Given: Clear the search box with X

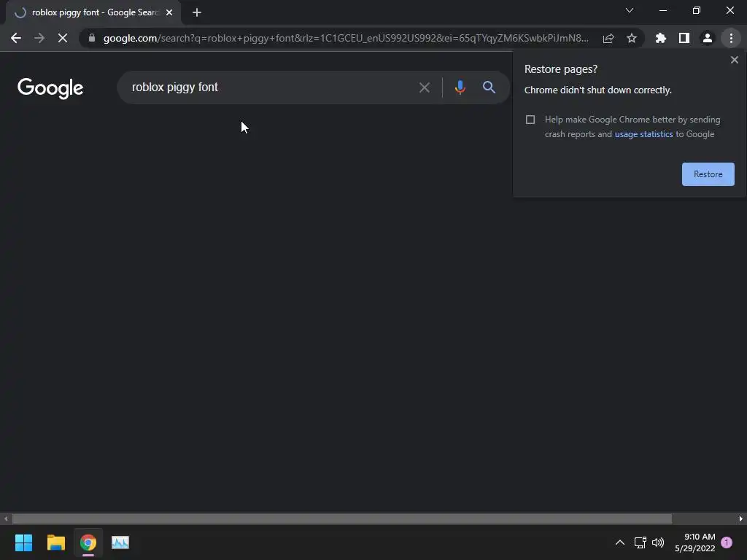Looking at the screenshot, I should pos(425,87).
